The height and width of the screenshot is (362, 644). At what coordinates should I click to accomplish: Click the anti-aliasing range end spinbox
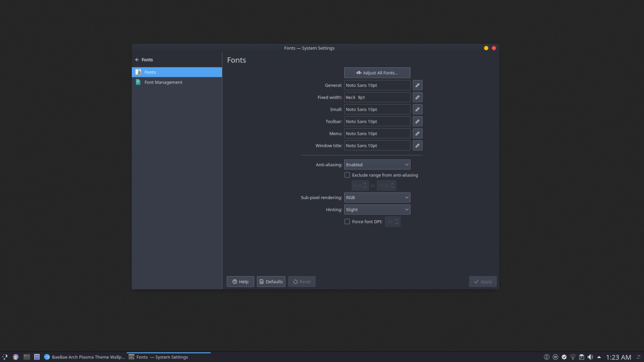[x=386, y=186]
